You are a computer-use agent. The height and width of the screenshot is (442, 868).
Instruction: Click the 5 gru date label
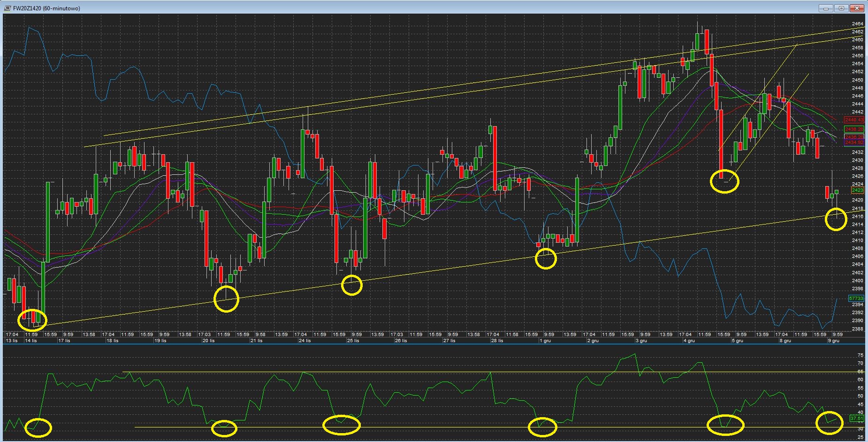pos(737,341)
